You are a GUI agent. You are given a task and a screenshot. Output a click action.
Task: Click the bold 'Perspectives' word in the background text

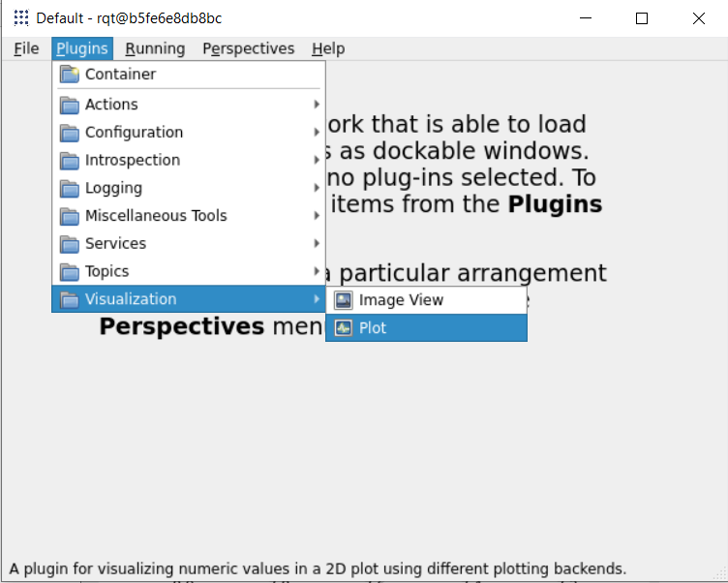pos(182,326)
